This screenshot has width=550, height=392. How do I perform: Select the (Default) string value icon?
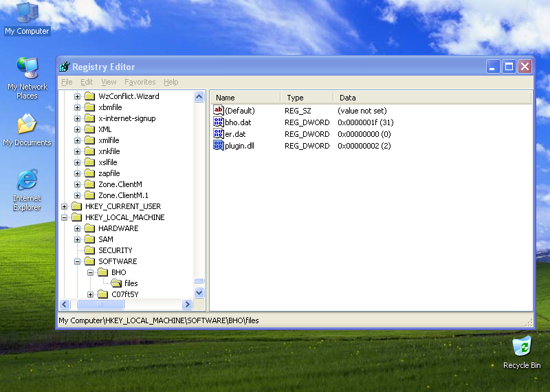[218, 110]
